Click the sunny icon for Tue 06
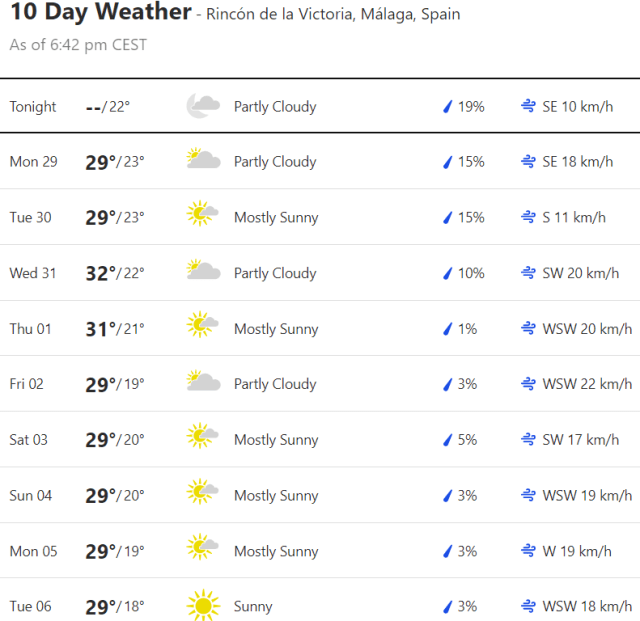This screenshot has height=621, width=640. pos(203,606)
